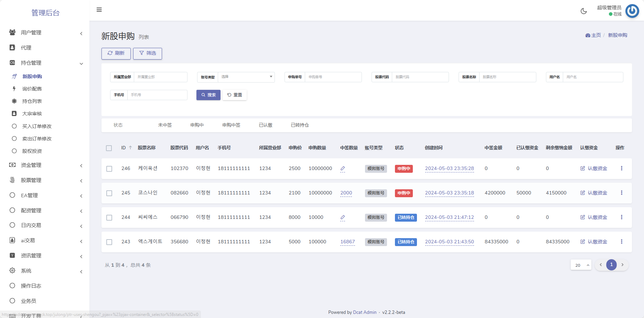The image size is (644, 318).
Task: Click 认缴资金 link for row 245
Action: [594, 193]
